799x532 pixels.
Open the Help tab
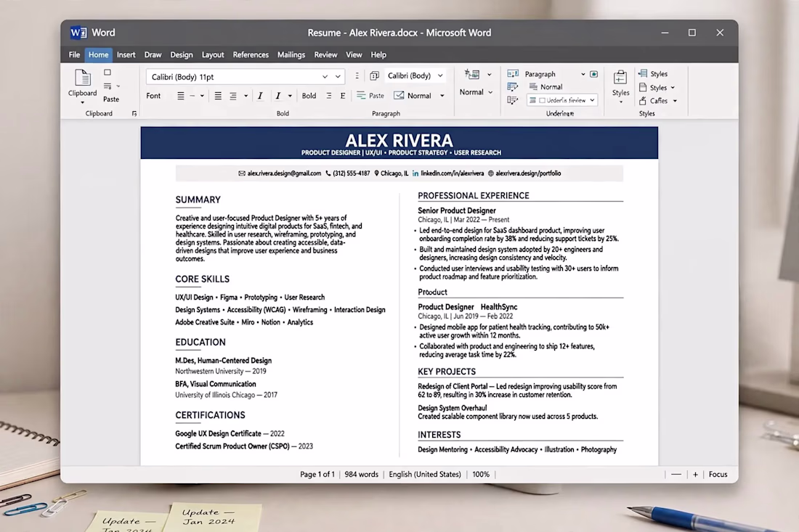point(378,55)
